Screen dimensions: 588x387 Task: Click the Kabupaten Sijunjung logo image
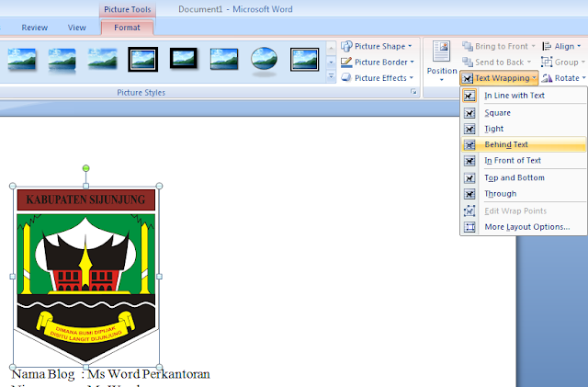pos(85,276)
